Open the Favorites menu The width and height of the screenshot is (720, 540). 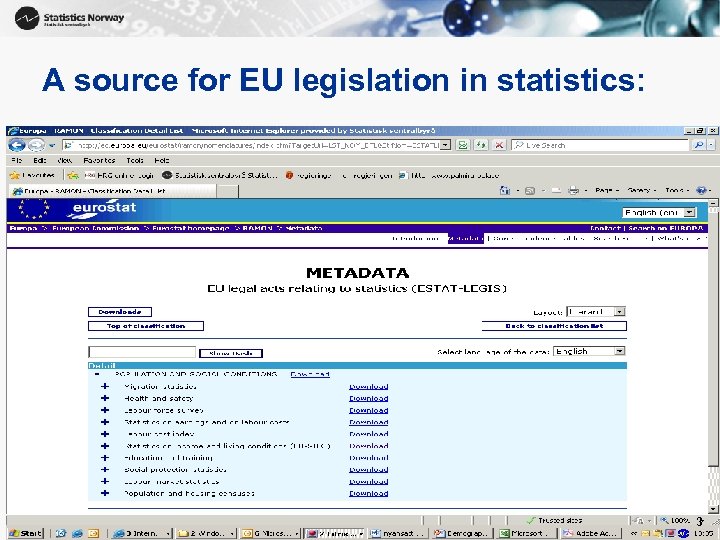(x=99, y=160)
